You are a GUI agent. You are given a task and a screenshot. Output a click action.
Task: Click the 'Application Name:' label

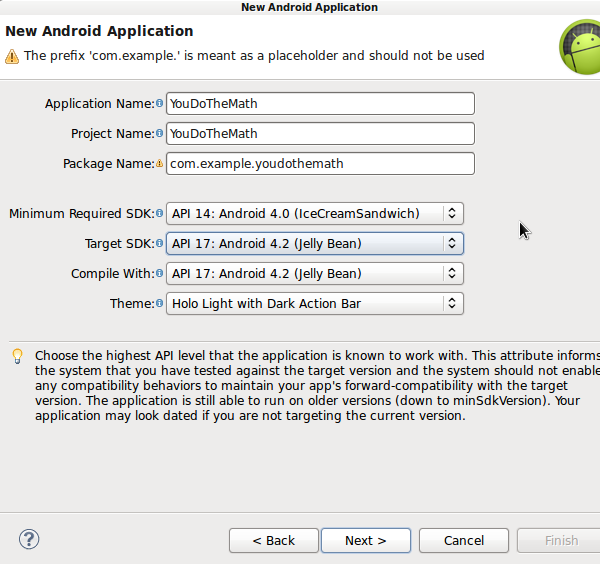point(100,104)
